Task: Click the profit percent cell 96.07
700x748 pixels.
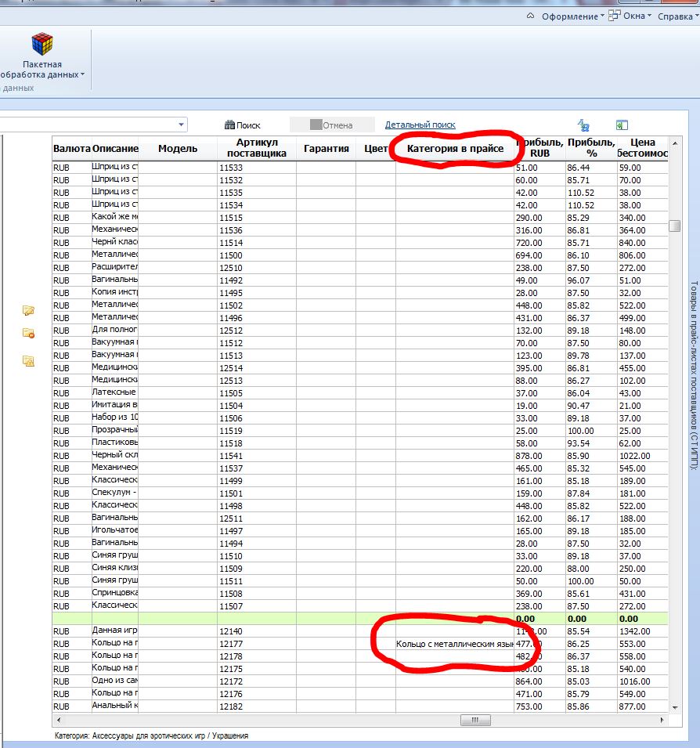Action: pyautogui.click(x=591, y=280)
